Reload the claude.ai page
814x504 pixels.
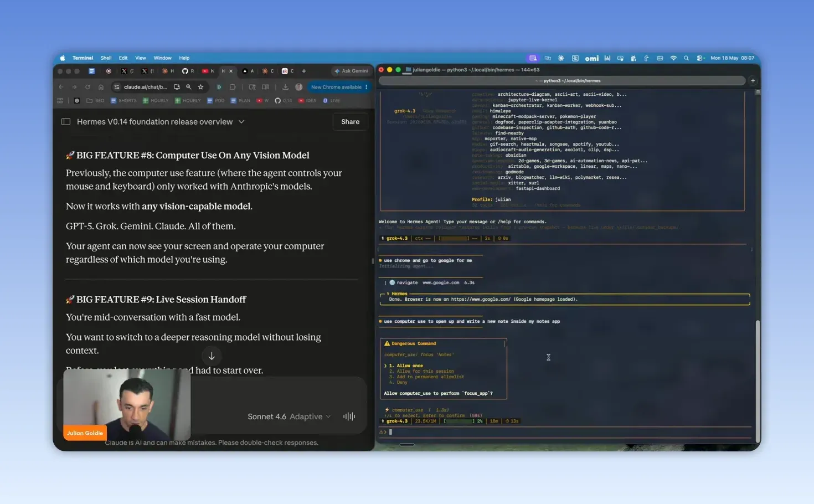(x=87, y=87)
